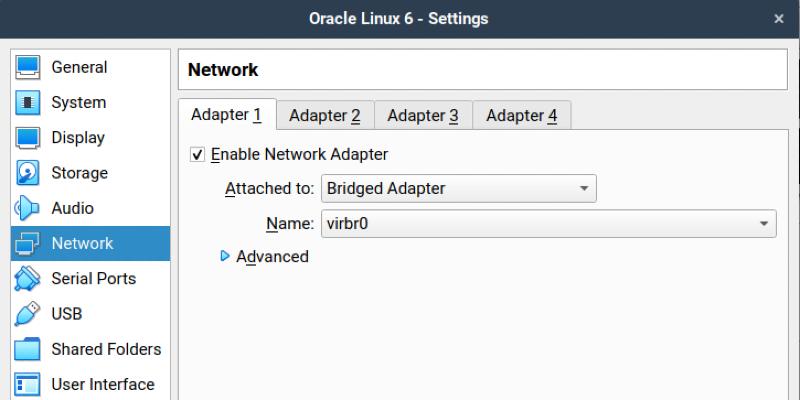
Task: Click the User Interface layout icon
Action: (28, 384)
